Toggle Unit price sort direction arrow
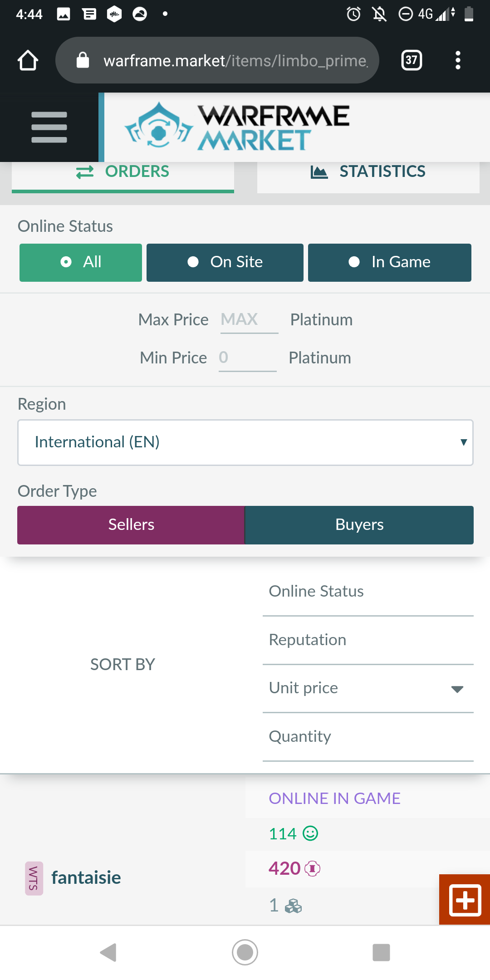The width and height of the screenshot is (490, 980). tap(457, 689)
